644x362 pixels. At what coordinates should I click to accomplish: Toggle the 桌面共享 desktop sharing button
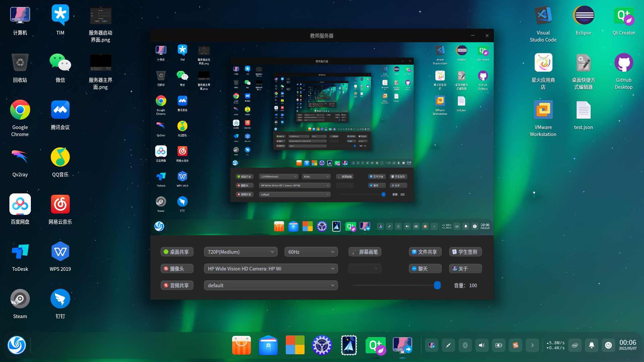click(177, 252)
